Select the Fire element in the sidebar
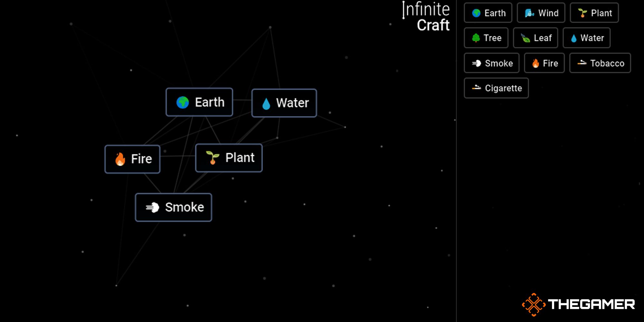The height and width of the screenshot is (322, 644). tap(545, 63)
